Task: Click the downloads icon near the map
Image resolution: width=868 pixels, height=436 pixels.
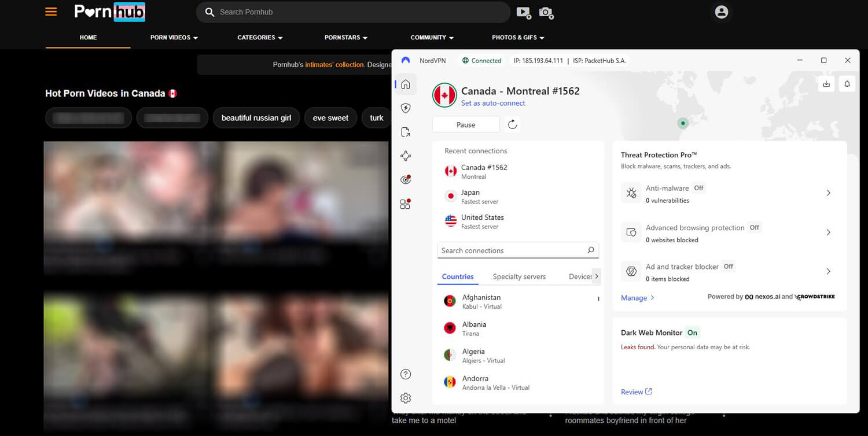Action: coord(826,83)
